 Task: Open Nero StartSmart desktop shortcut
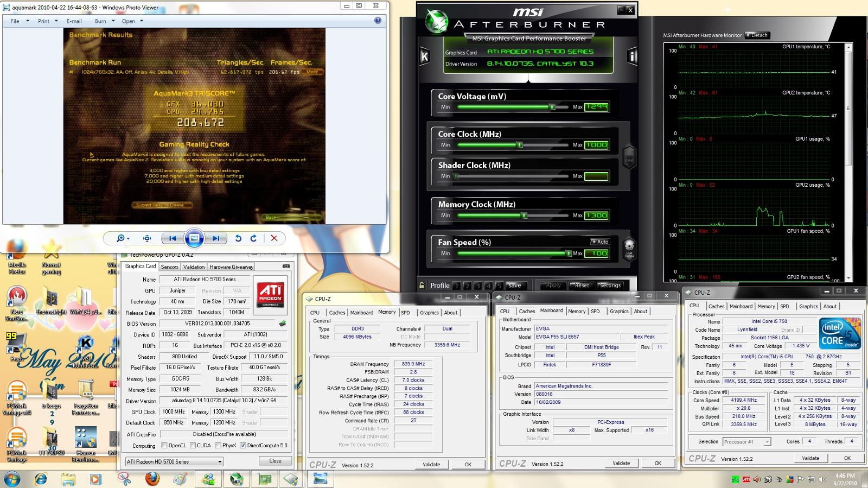tap(17, 304)
